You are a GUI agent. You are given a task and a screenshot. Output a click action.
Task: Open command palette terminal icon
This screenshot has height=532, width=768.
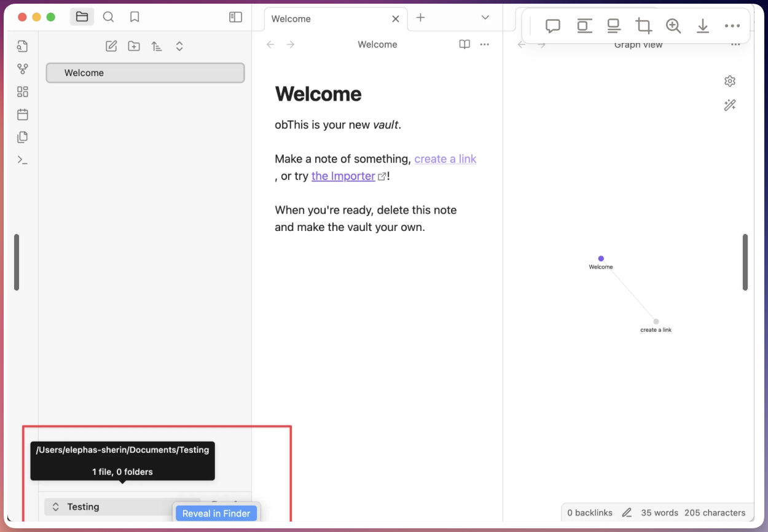click(x=23, y=160)
